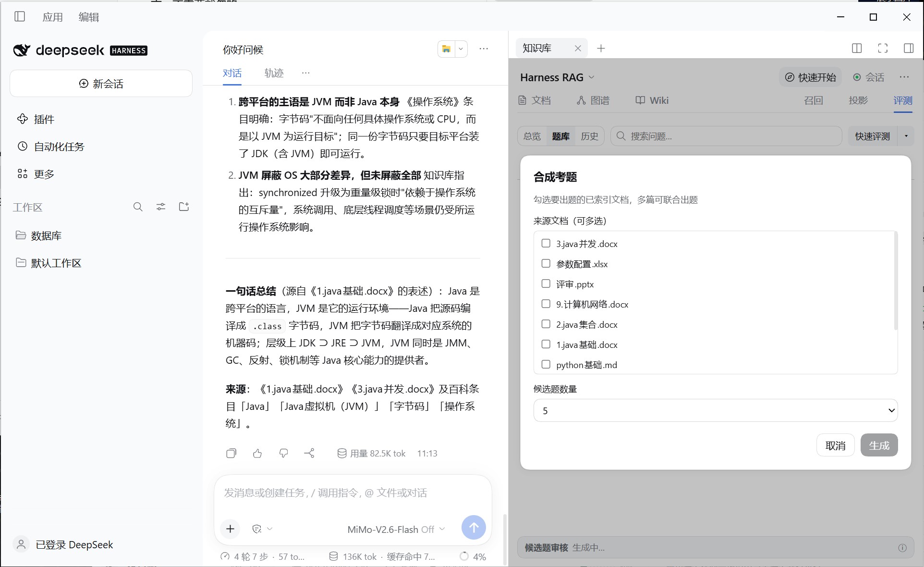This screenshot has width=924, height=567.
Task: Close the 知识库 tab
Action: pos(578,48)
